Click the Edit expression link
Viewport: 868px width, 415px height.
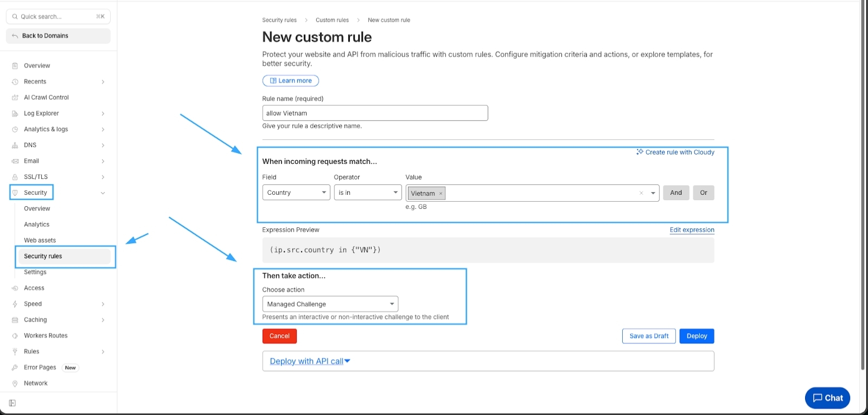tap(692, 230)
